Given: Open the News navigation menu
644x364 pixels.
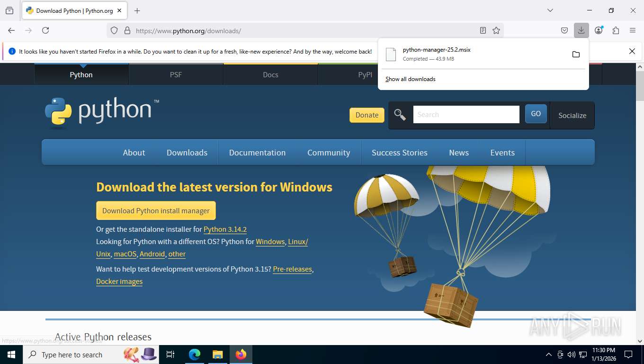Looking at the screenshot, I should coord(459,153).
